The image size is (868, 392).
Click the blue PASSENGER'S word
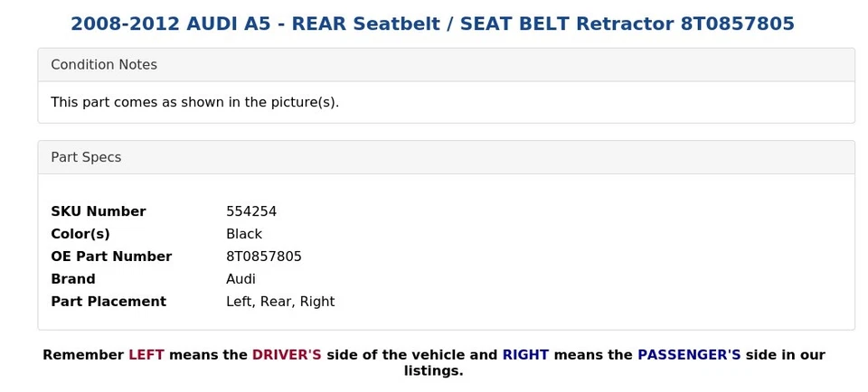click(x=689, y=355)
